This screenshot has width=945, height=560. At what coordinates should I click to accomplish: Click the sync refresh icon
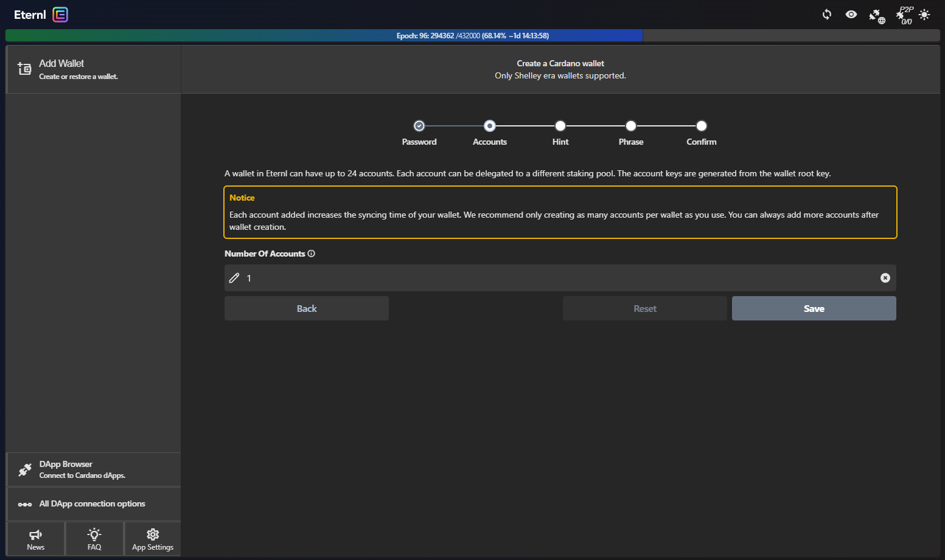coord(827,15)
